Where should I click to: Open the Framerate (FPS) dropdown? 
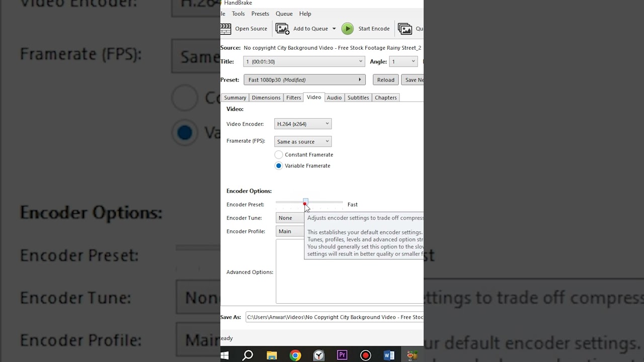click(x=303, y=142)
